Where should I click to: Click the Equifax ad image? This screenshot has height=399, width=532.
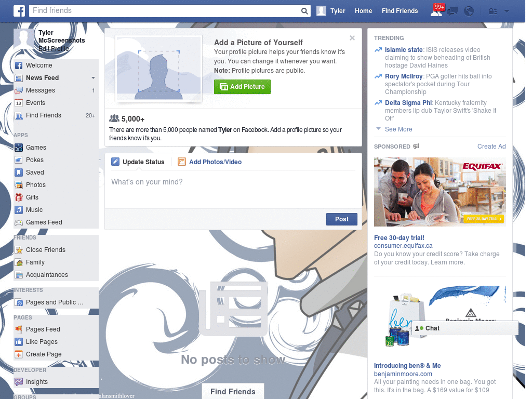(440, 192)
